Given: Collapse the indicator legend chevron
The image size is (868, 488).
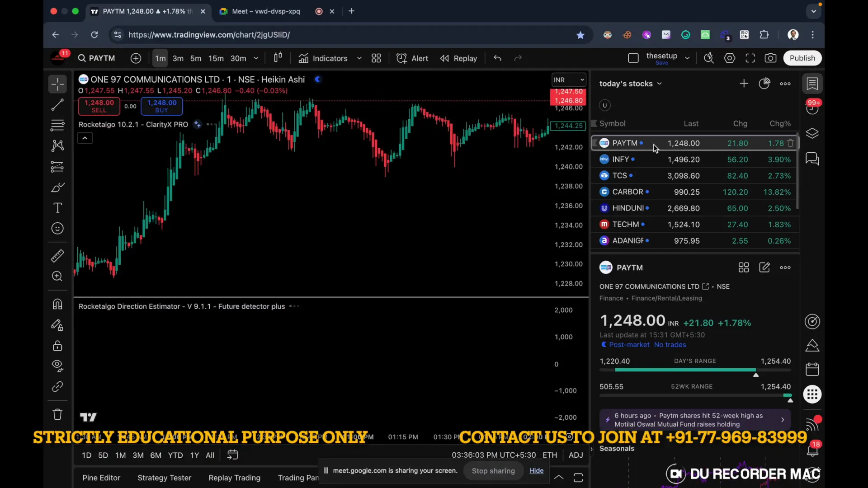Looking at the screenshot, I should coord(85,138).
